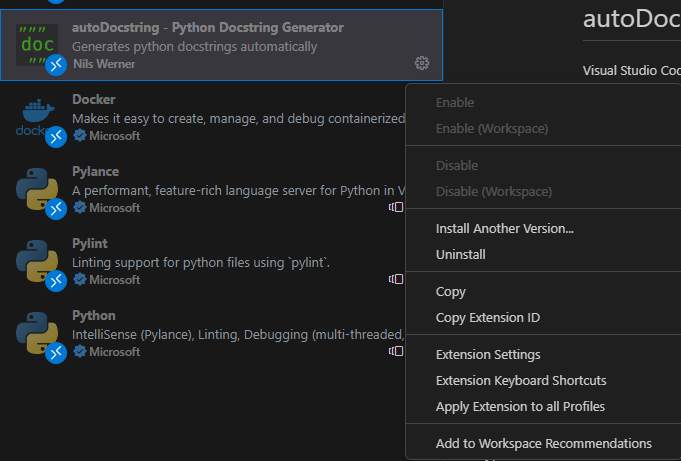Click remote badge on Python icon
Screen dimensions: 681x461
pos(56,354)
